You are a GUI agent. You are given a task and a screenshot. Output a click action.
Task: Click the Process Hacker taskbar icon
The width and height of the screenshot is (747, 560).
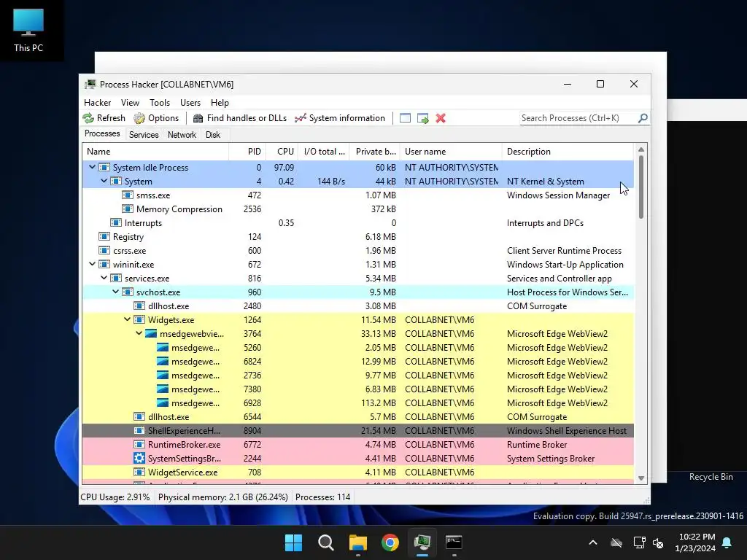pyautogui.click(x=422, y=542)
